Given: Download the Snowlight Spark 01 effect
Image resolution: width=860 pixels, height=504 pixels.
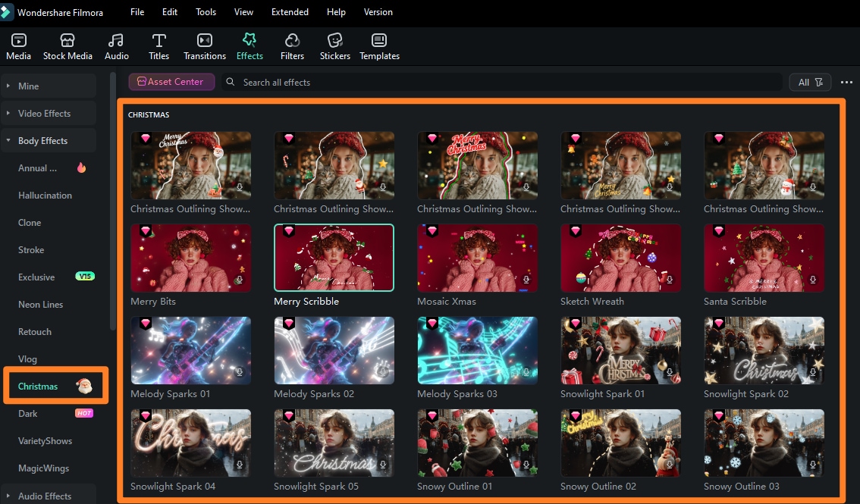Looking at the screenshot, I should (669, 372).
